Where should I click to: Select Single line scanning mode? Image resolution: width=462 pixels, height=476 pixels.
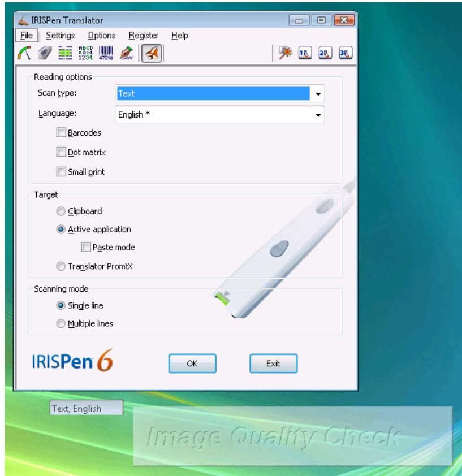(x=61, y=305)
